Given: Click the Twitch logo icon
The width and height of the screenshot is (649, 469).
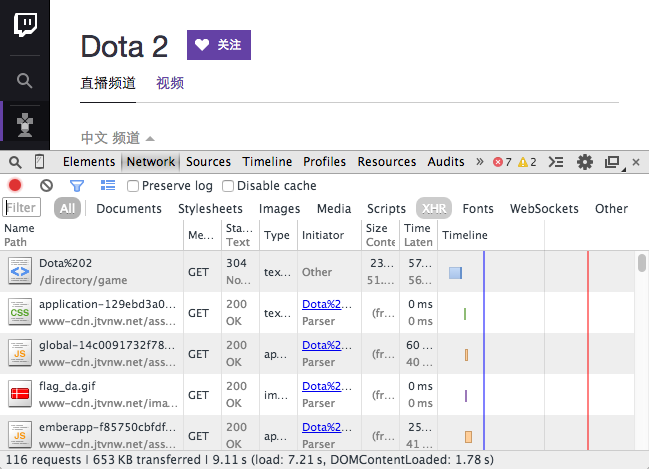Looking at the screenshot, I should click(x=25, y=24).
